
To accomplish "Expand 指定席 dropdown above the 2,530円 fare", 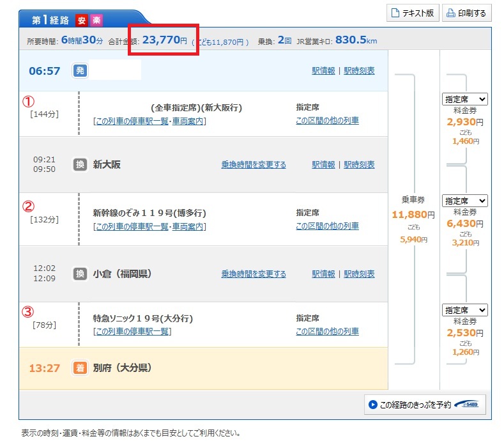I will (x=465, y=310).
